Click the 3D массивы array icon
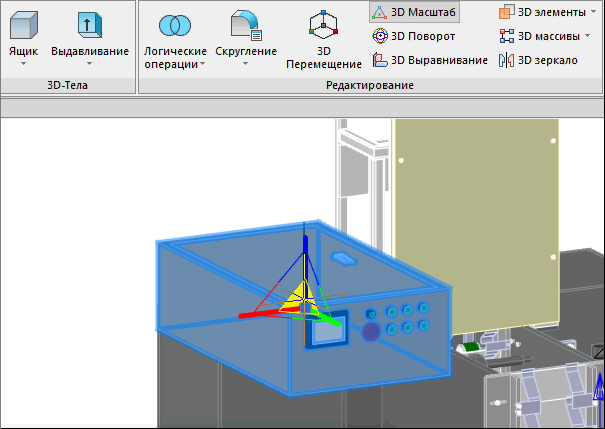The width and height of the screenshot is (605, 429). tap(507, 36)
